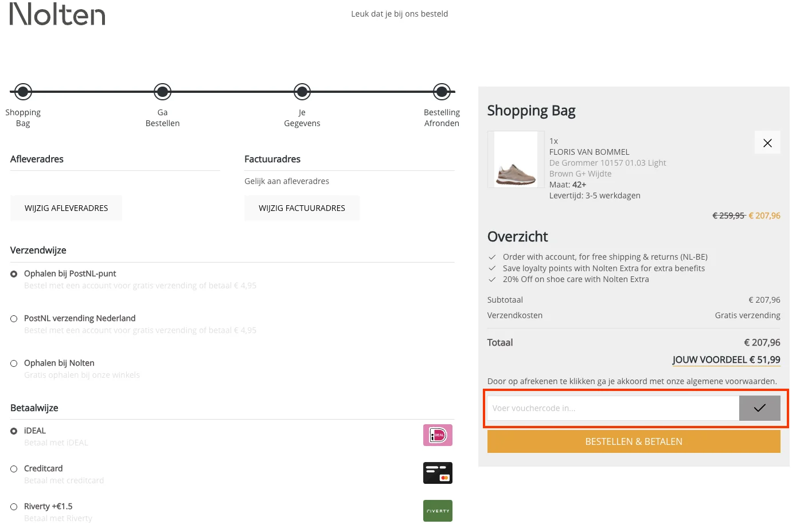This screenshot has height=532, width=800.
Task: Select iDEAL as payment method
Action: coord(14,431)
